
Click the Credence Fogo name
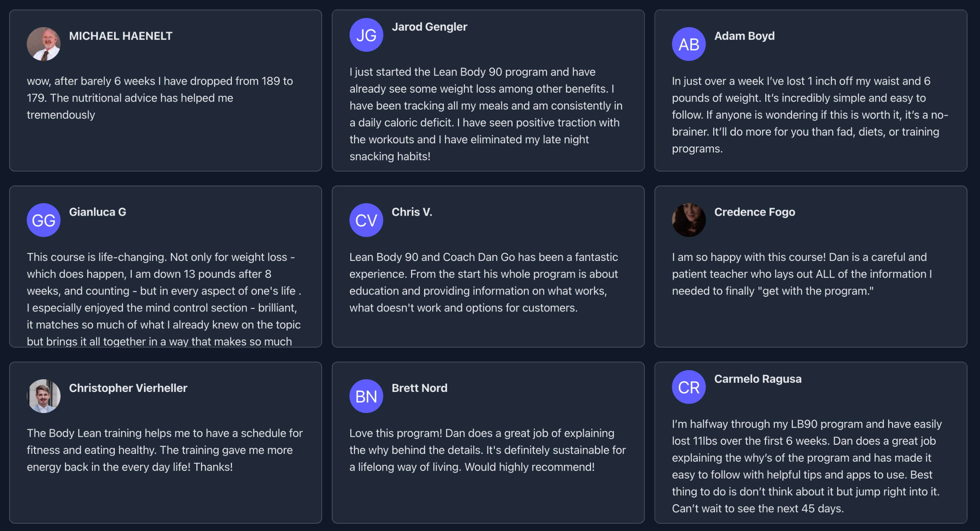pyautogui.click(x=754, y=212)
